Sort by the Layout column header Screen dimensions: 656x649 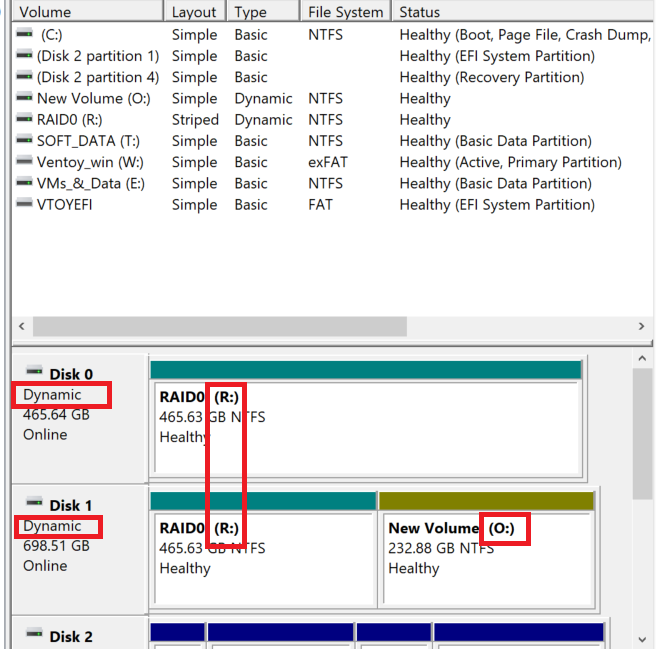195,12
